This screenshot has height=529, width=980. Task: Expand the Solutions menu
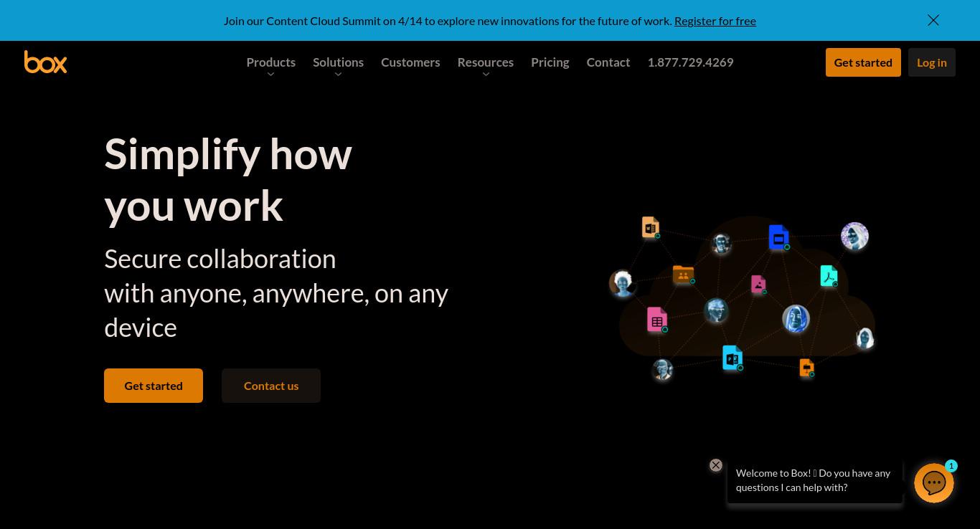tap(338, 63)
